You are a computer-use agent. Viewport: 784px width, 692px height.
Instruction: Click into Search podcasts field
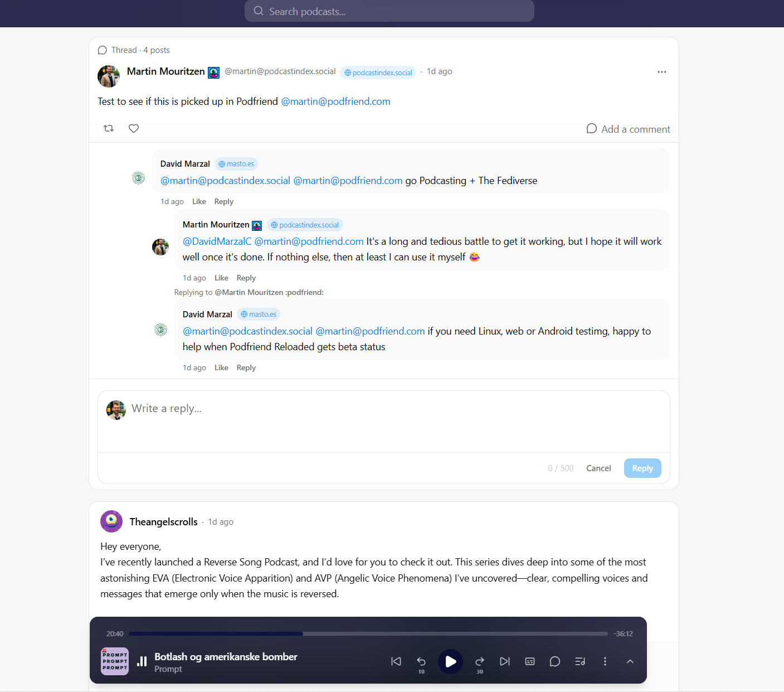[389, 11]
